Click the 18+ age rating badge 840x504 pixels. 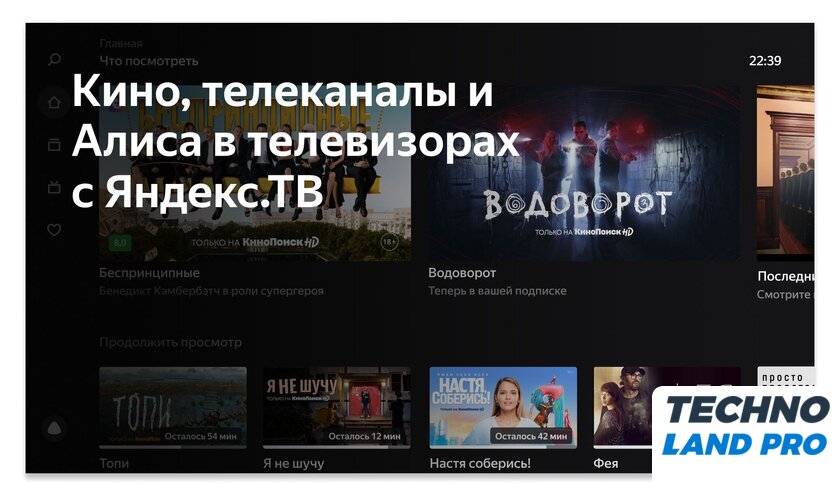click(390, 242)
